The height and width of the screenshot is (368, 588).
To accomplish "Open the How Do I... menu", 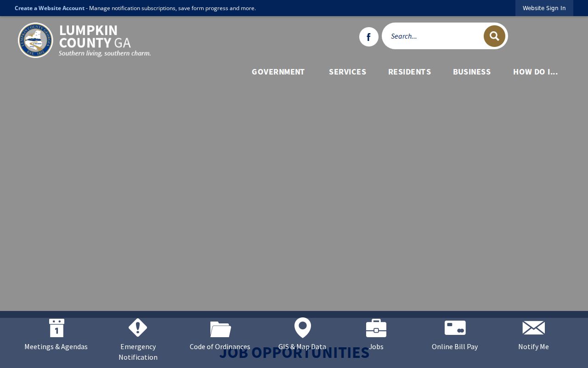I will [x=536, y=72].
